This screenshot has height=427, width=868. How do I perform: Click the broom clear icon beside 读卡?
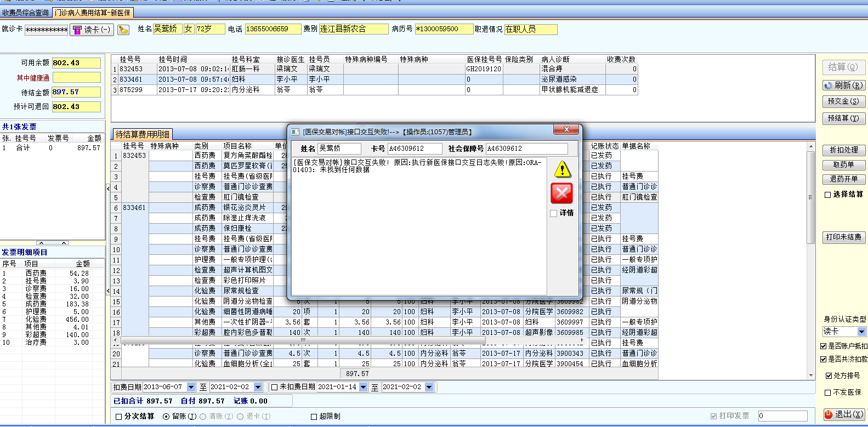click(123, 30)
